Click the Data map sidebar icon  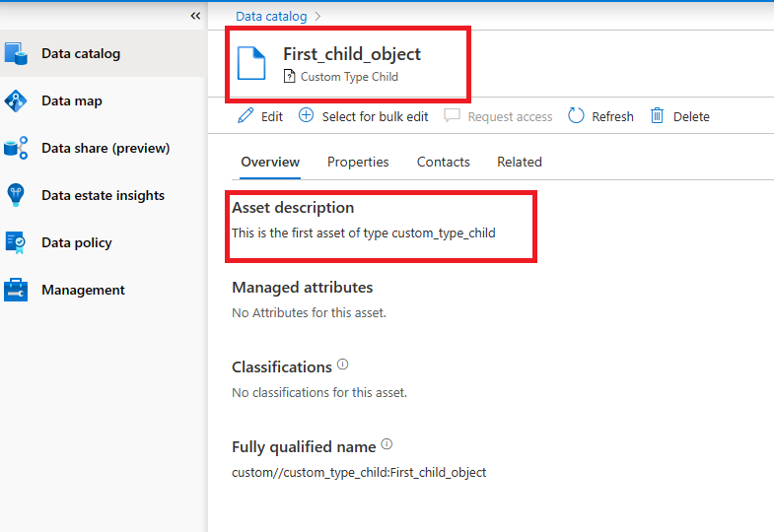16,100
